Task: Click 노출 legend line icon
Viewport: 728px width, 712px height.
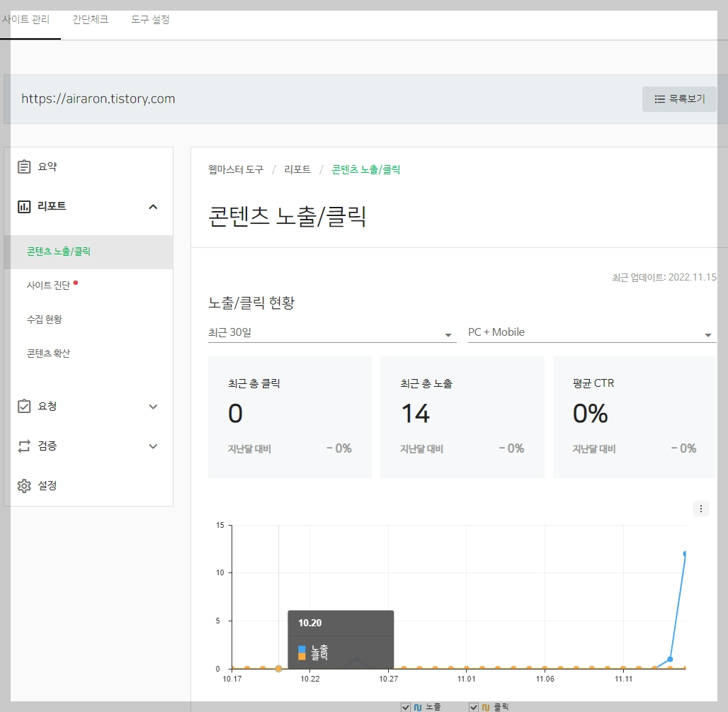Action: [418, 707]
